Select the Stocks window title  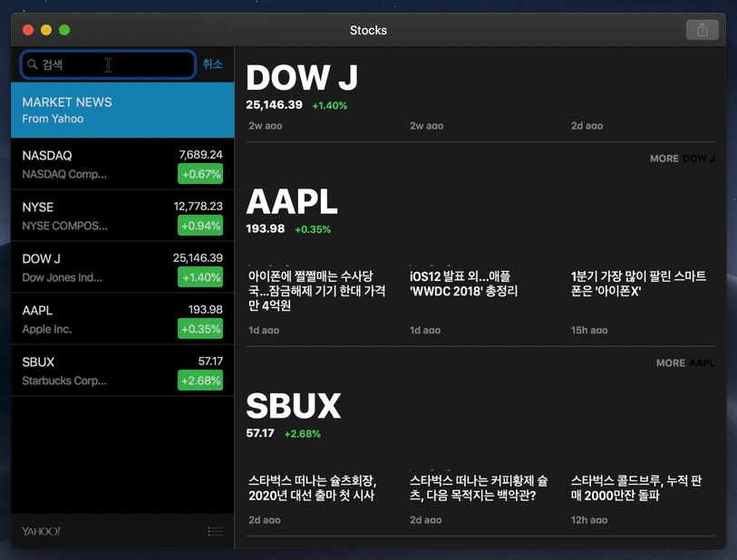pos(368,30)
